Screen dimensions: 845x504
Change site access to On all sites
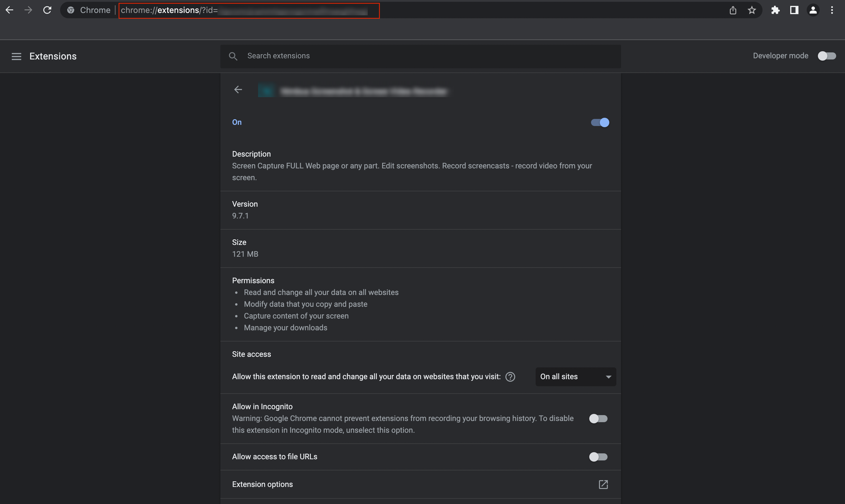coord(574,376)
